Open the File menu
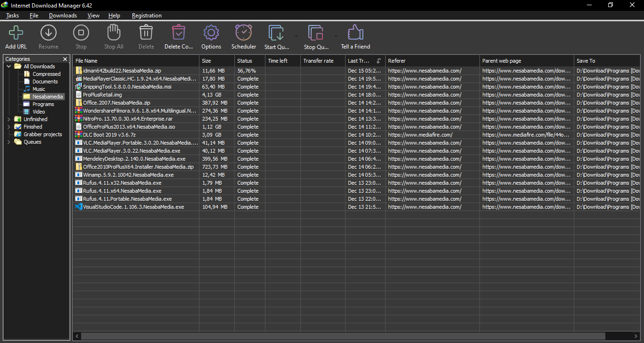The image size is (644, 343). pyautogui.click(x=34, y=16)
